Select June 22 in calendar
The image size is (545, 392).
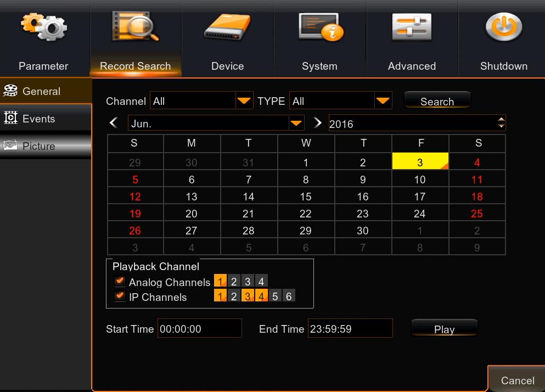click(x=306, y=213)
